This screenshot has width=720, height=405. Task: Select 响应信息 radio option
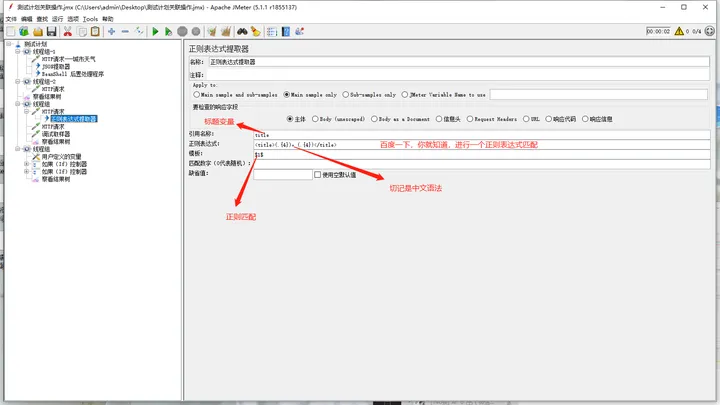point(585,119)
